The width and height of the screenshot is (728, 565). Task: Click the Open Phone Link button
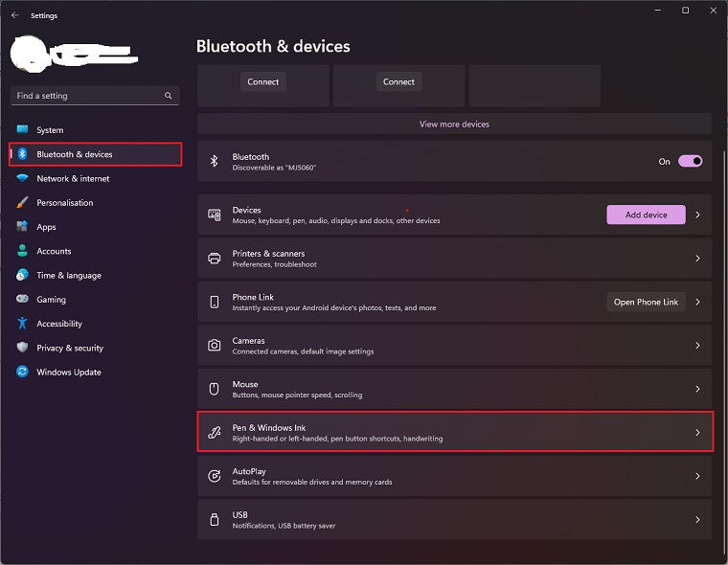646,302
